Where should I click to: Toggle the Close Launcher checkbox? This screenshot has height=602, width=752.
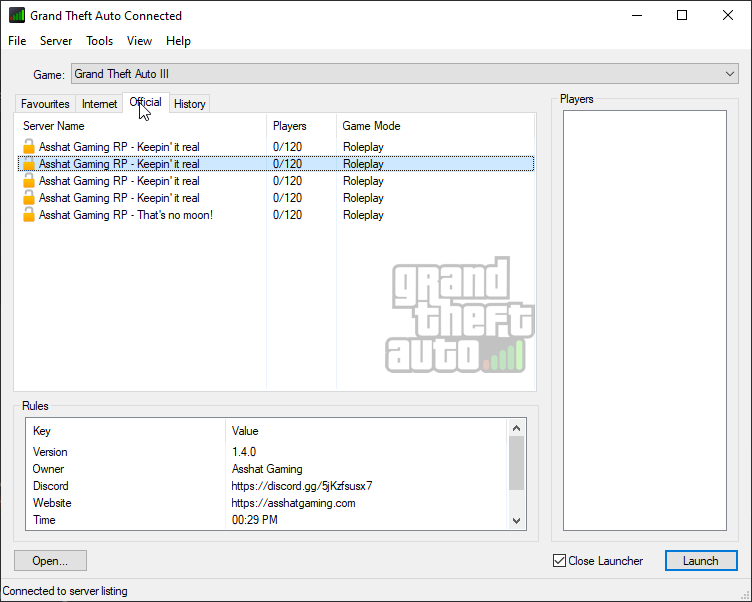[559, 561]
